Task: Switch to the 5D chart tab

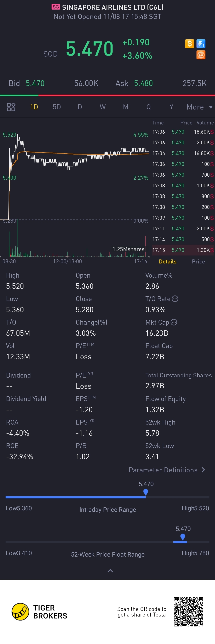Action: click(57, 107)
